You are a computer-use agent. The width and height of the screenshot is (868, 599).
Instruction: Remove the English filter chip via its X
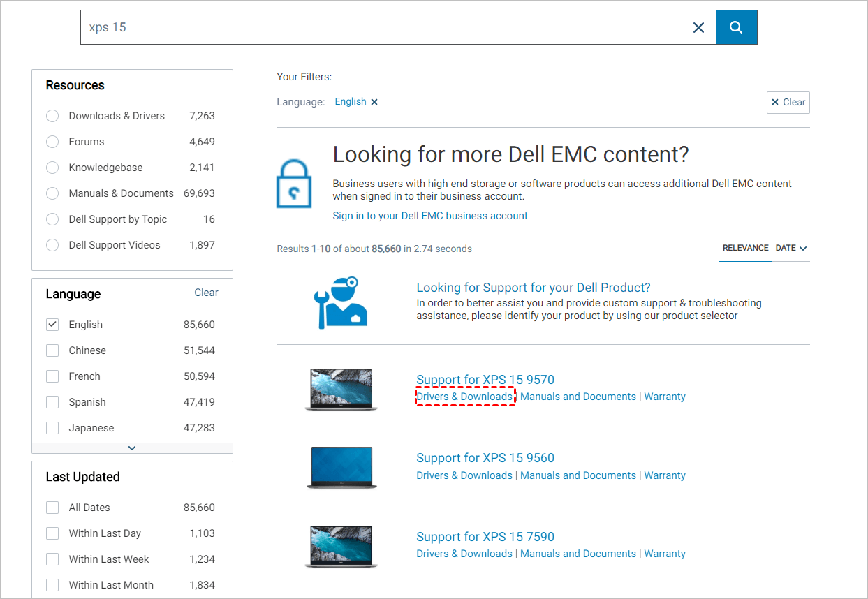(x=374, y=101)
